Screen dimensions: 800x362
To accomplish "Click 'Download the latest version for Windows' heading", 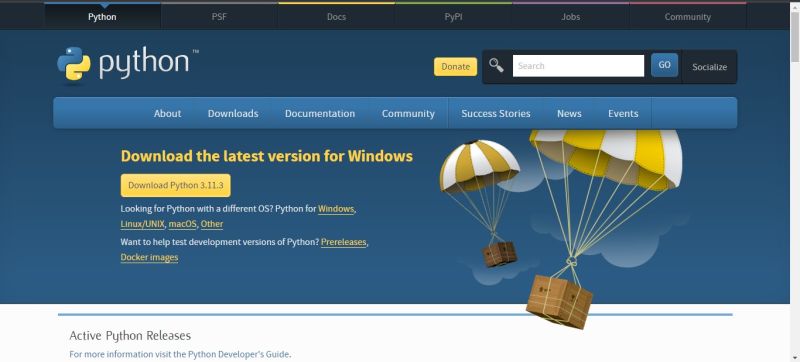I will (x=267, y=156).
